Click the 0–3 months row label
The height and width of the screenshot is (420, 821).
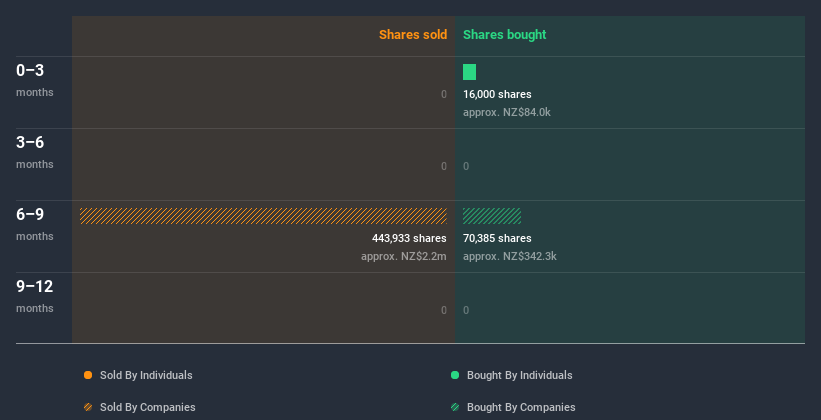pyautogui.click(x=35, y=80)
